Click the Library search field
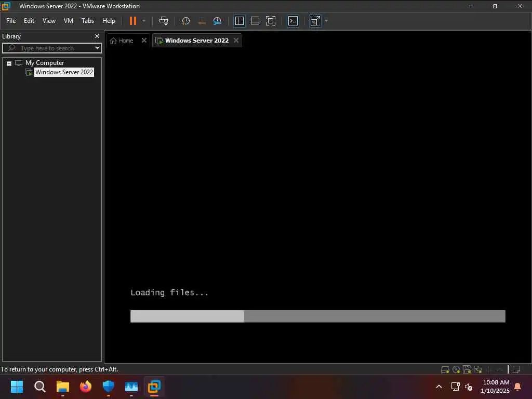532x399 pixels. tap(51, 48)
